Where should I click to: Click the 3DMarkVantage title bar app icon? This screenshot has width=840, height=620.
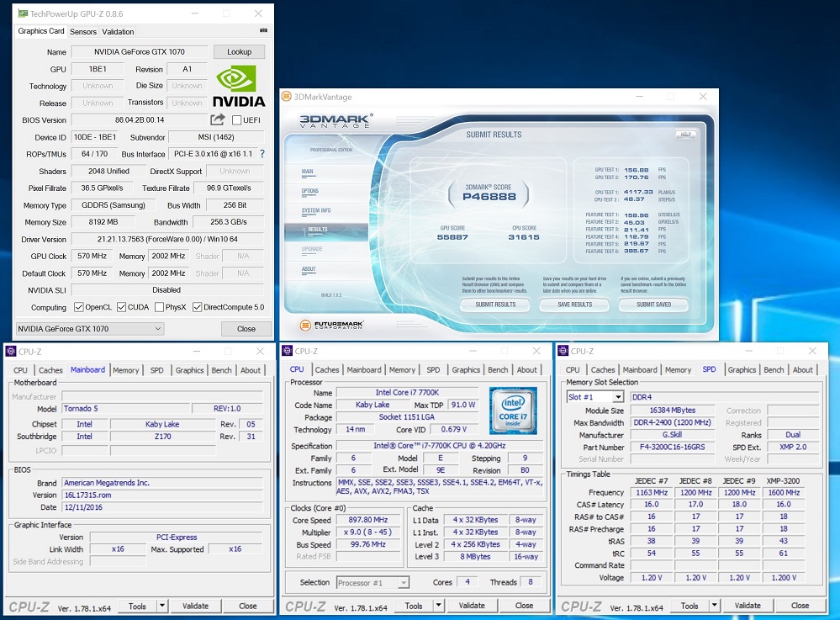pos(287,97)
